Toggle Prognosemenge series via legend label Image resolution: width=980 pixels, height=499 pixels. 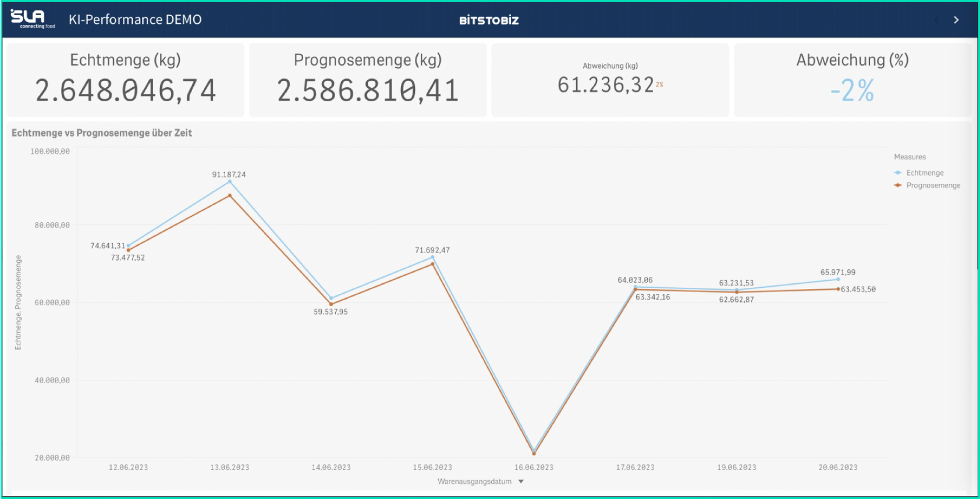coord(933,186)
